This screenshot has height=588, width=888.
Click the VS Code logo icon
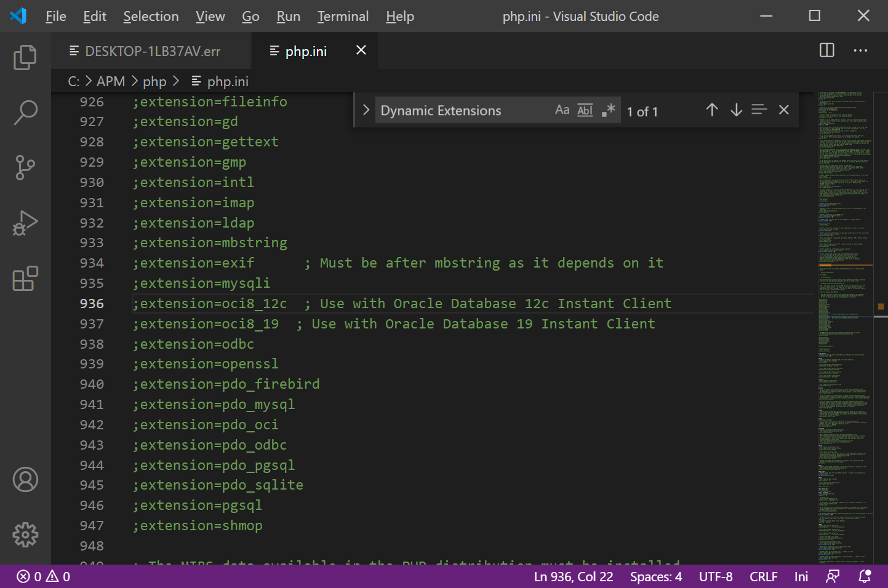click(x=18, y=16)
